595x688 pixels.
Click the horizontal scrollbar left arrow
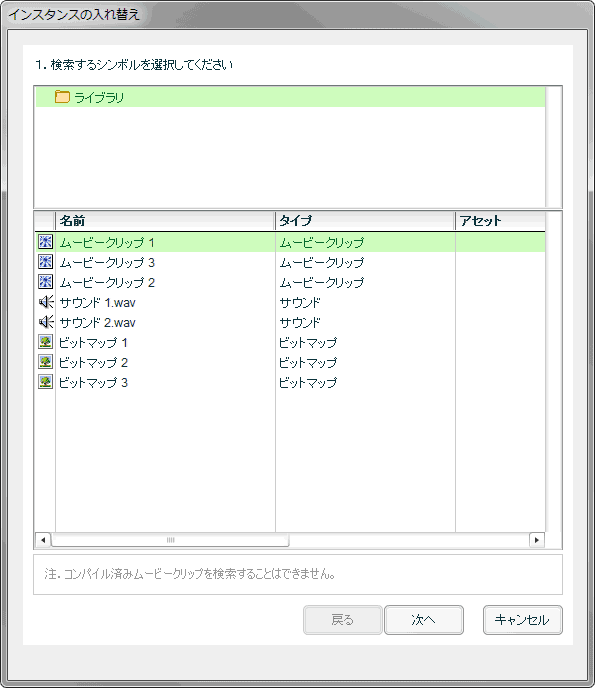pos(43,540)
